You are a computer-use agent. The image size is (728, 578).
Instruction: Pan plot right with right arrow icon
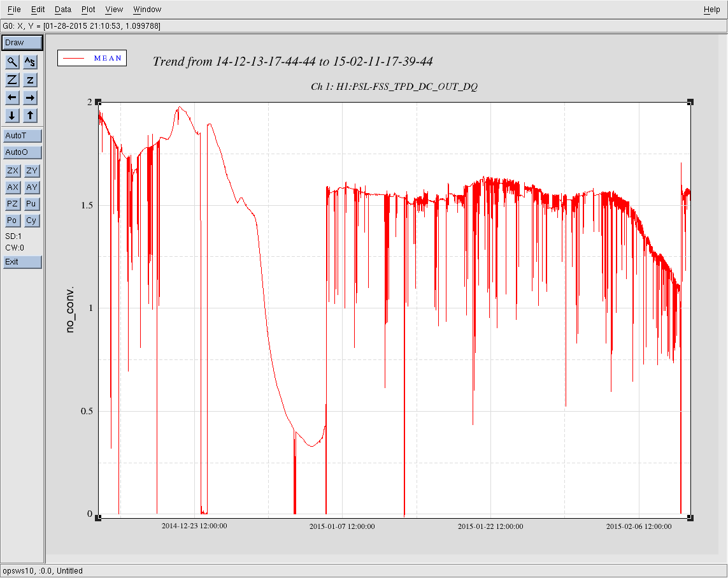coord(30,98)
